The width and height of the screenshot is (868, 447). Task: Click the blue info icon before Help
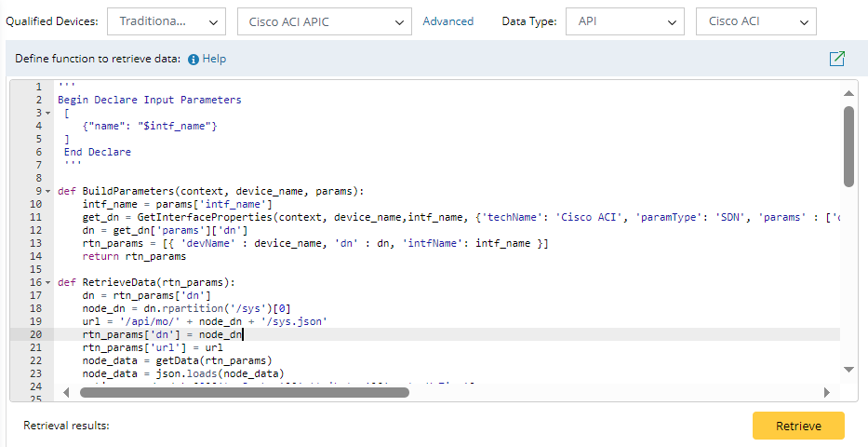[194, 59]
